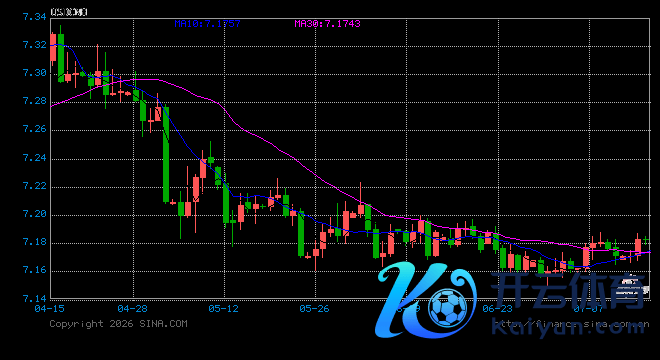The width and height of the screenshot is (660, 360).
Task: Click the 05-12 date axis label
Action: pos(224,309)
